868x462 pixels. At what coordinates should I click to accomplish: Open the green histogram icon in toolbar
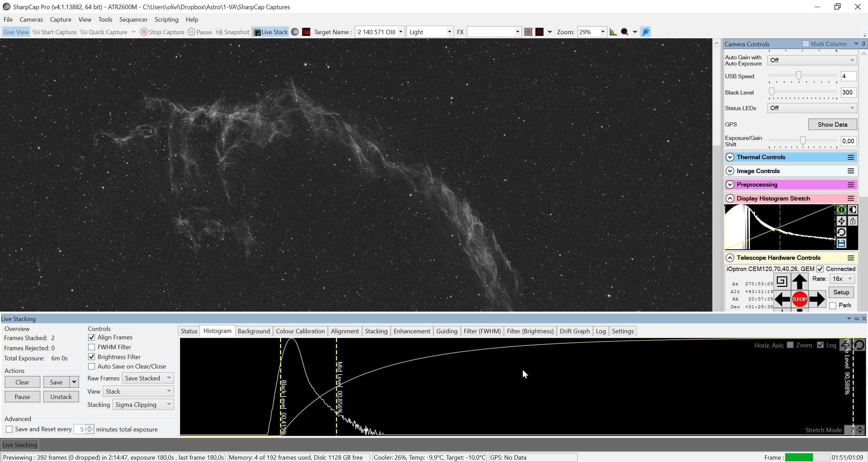(613, 32)
